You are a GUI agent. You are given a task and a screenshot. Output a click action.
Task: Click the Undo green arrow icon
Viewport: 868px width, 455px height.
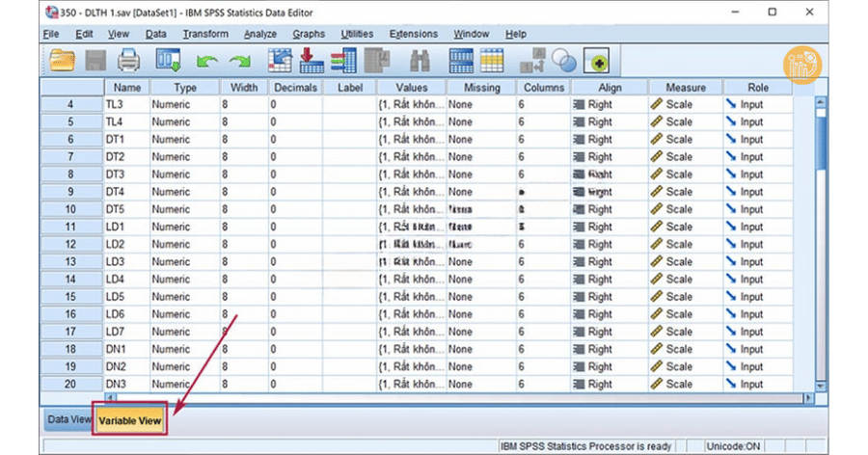(206, 61)
